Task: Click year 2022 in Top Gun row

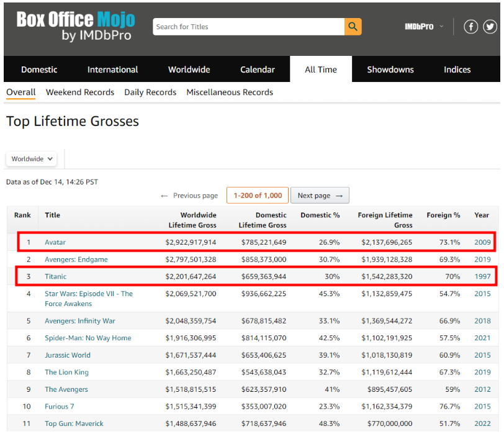Action: 482,423
